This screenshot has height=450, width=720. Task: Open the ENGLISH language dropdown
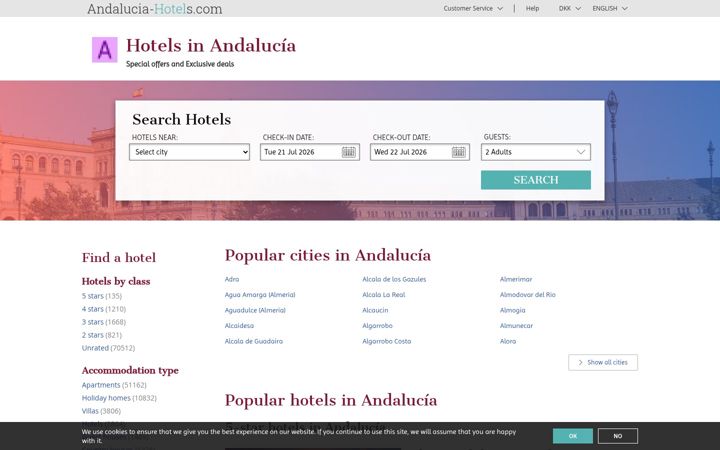[x=610, y=8]
